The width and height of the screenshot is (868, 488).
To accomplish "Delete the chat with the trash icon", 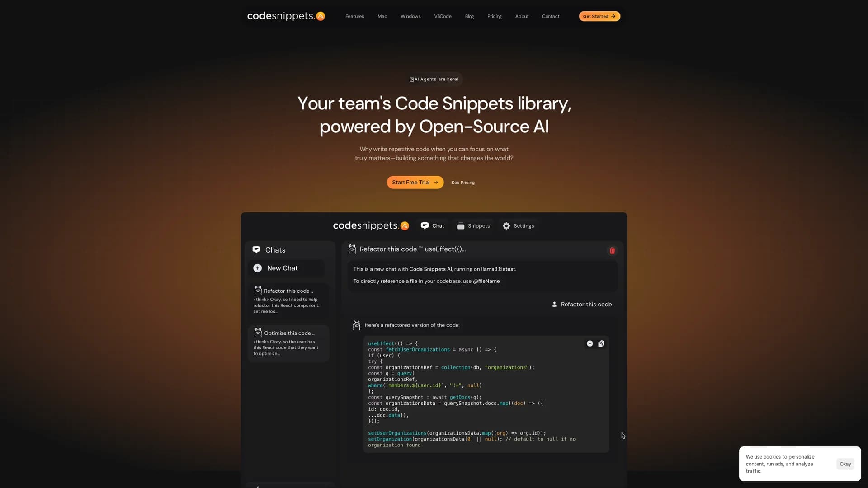I will pyautogui.click(x=612, y=251).
